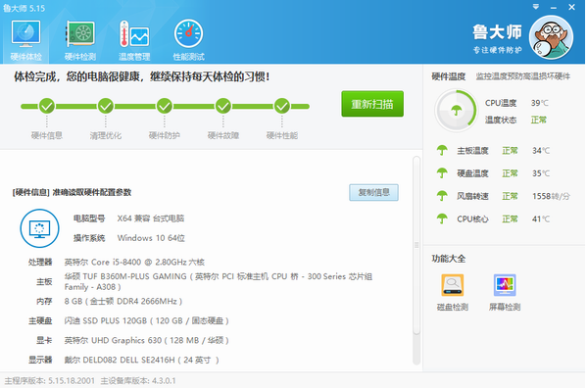Go to the 性能测试 performance test tab
The width and height of the screenshot is (588, 388).
(188, 40)
